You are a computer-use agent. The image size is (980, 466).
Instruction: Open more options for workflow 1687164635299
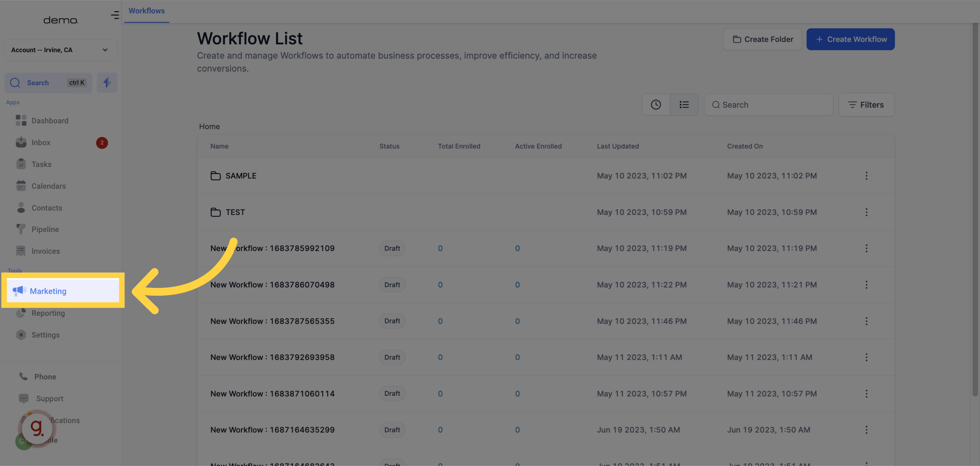point(866,430)
